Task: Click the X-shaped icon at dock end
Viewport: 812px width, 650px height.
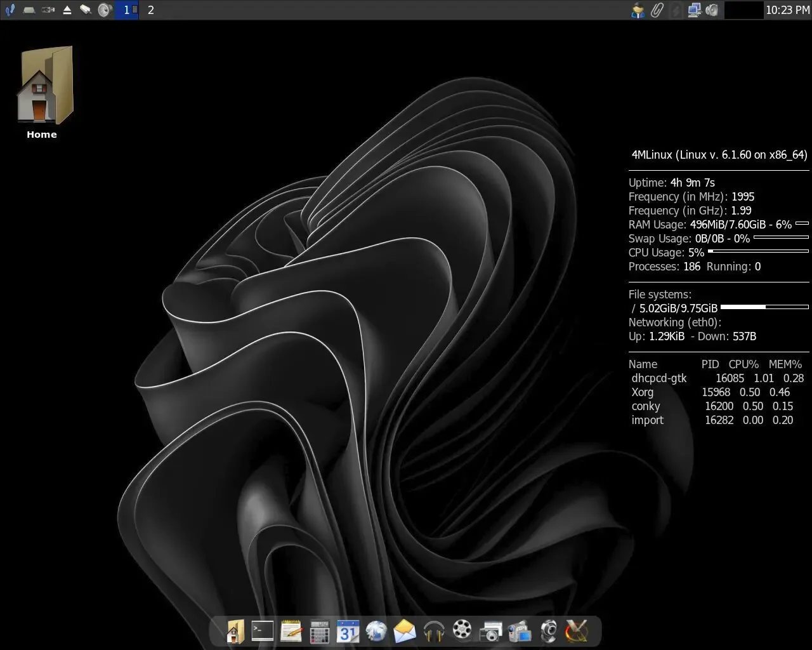Action: [577, 631]
